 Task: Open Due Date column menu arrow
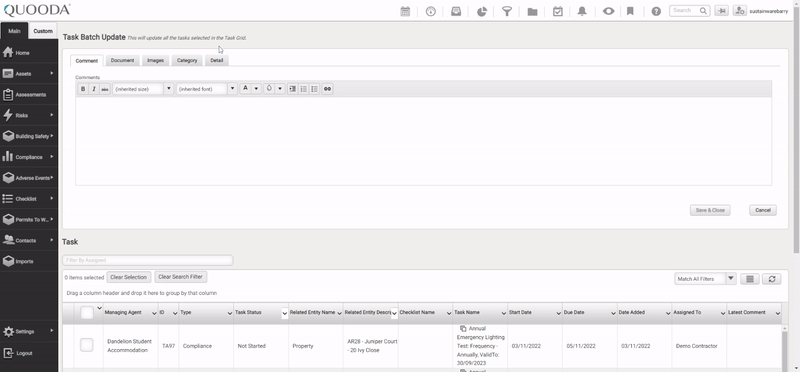pyautogui.click(x=613, y=313)
